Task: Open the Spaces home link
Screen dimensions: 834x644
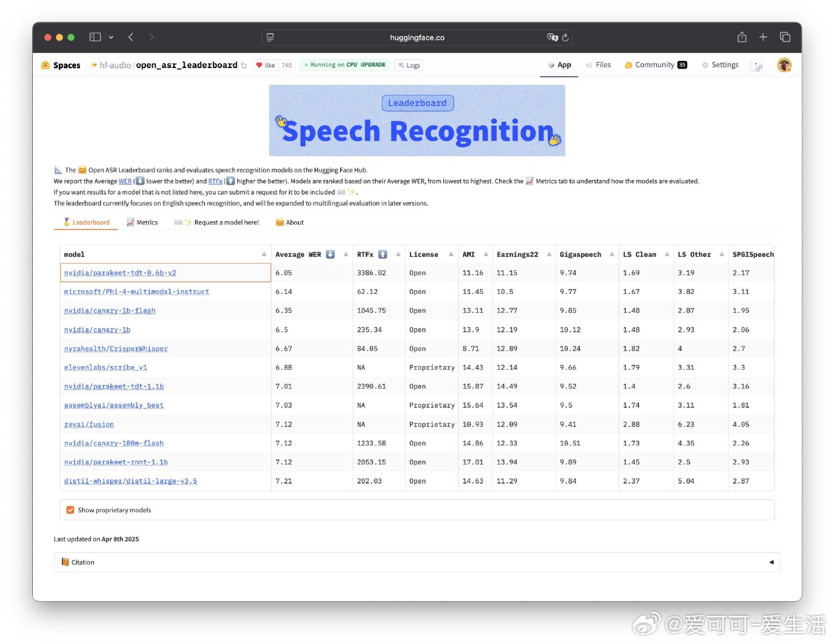Action: point(60,65)
